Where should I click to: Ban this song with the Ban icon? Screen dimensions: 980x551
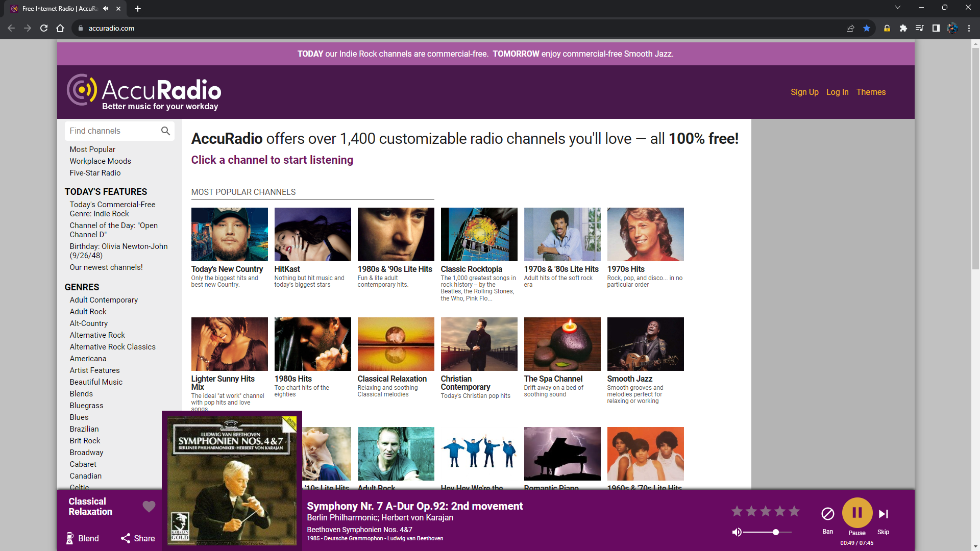(x=827, y=514)
